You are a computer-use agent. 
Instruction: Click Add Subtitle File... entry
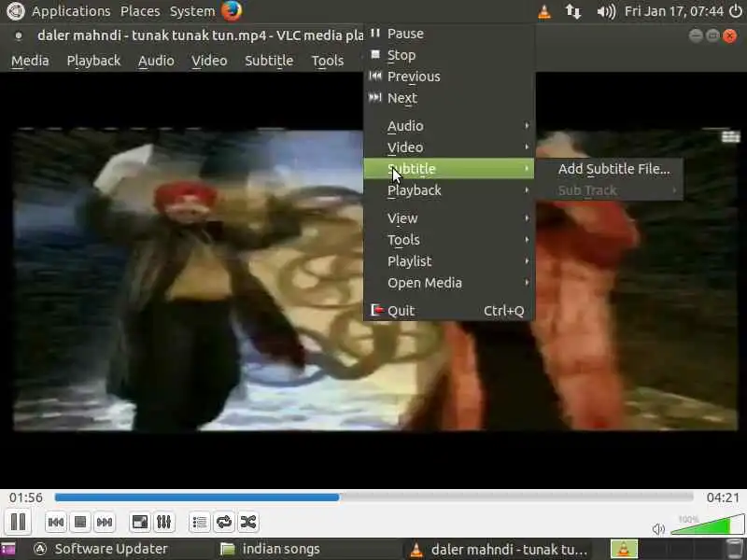[610, 169]
